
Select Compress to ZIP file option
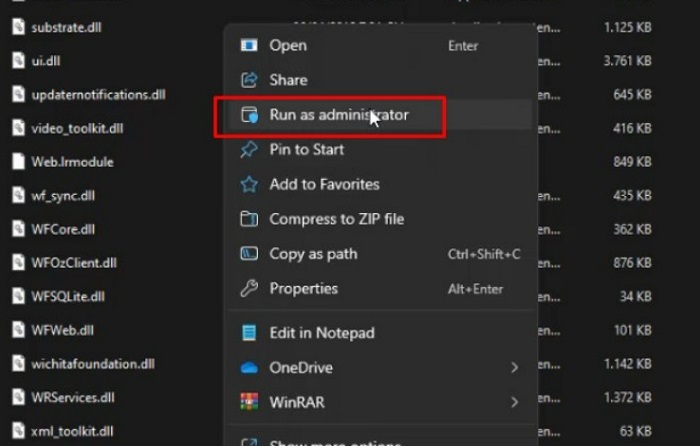[x=336, y=219]
